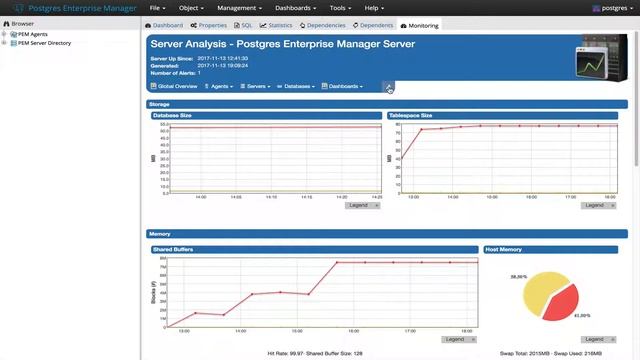Switch to the Dependents tab
Screen dimensions: 640x360
tap(373, 25)
